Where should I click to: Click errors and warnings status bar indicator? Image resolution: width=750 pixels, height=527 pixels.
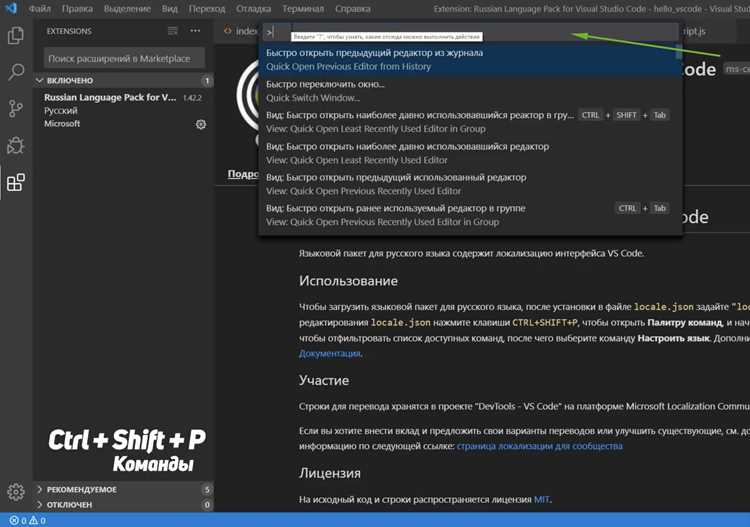(x=28, y=520)
